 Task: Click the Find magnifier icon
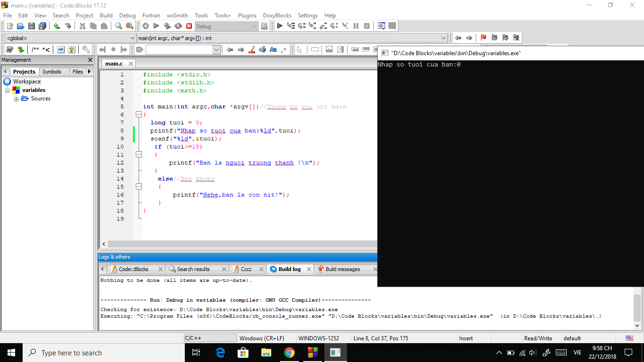click(x=119, y=26)
